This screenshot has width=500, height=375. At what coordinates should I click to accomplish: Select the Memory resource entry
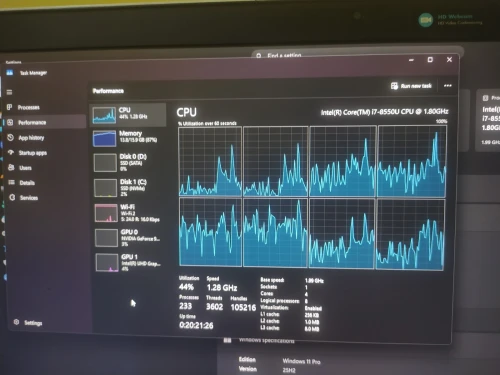(128, 138)
